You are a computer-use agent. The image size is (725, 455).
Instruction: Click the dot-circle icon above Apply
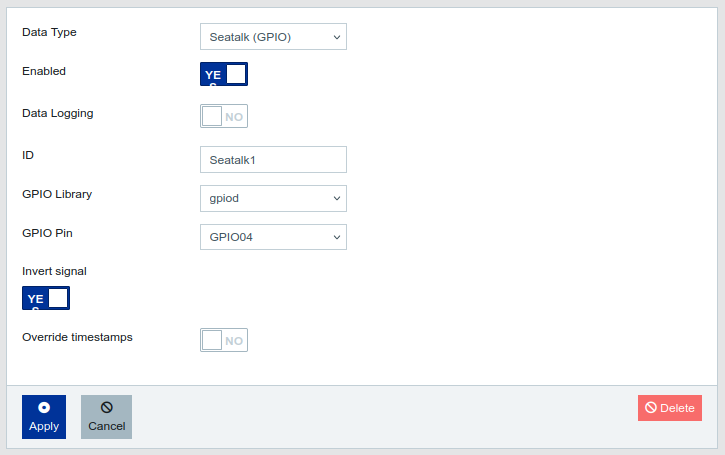click(x=44, y=408)
